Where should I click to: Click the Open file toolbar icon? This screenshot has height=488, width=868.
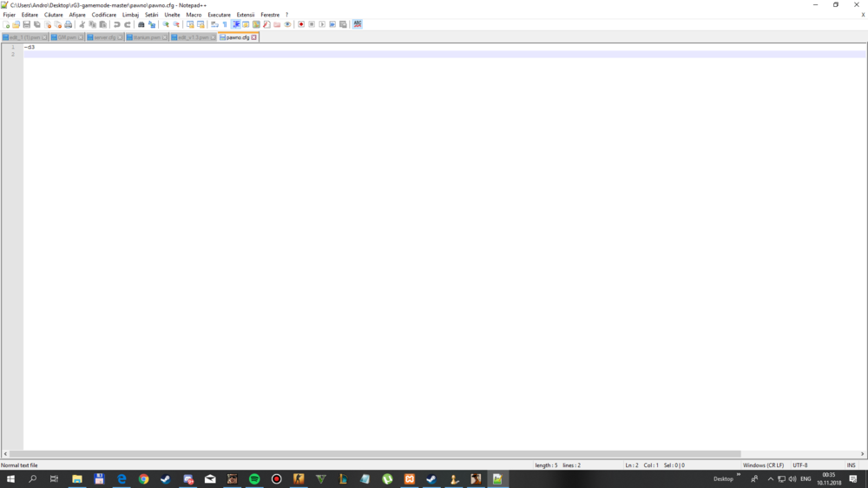pyautogui.click(x=16, y=24)
